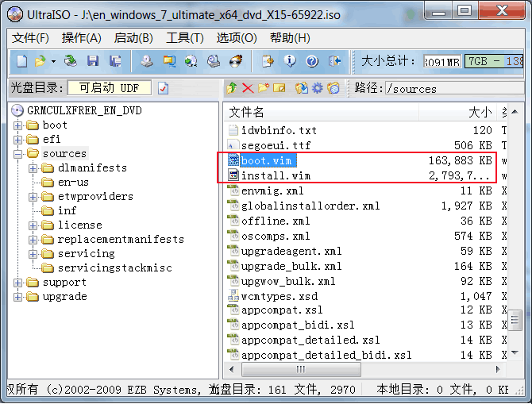Select the idwbinfo.txt file
The height and width of the screenshot is (404, 532).
[x=279, y=130]
